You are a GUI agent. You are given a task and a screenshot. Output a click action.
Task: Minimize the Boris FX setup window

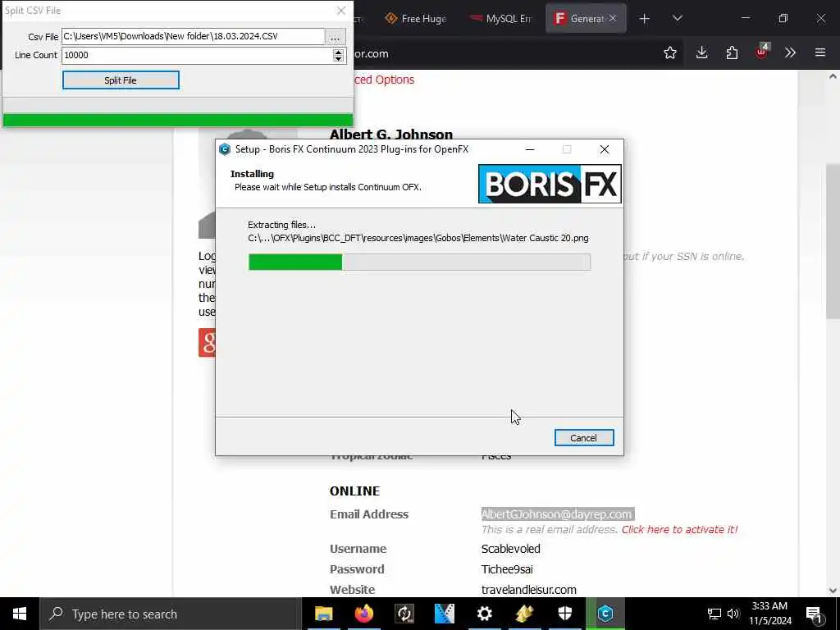[x=530, y=149]
